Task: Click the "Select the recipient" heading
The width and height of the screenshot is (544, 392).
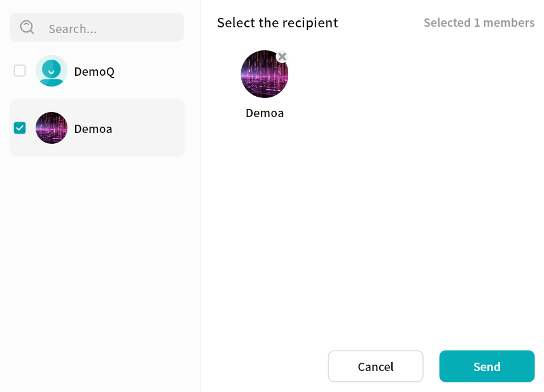Action: coord(277,23)
